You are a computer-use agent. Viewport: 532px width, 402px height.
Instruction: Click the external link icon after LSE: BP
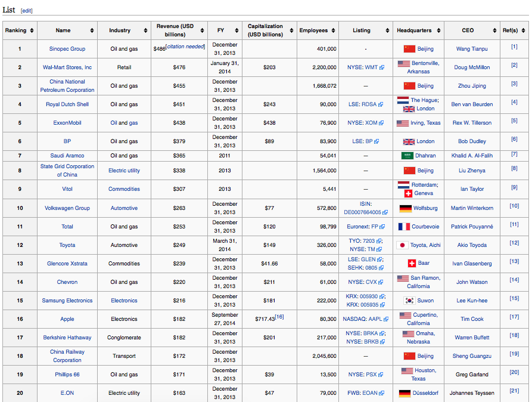(x=377, y=141)
